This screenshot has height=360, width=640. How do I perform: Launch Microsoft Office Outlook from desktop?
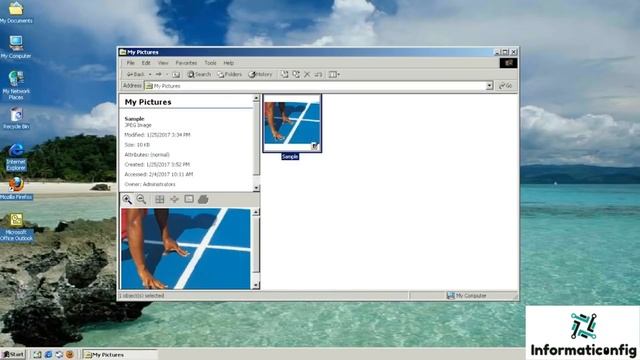[16, 227]
